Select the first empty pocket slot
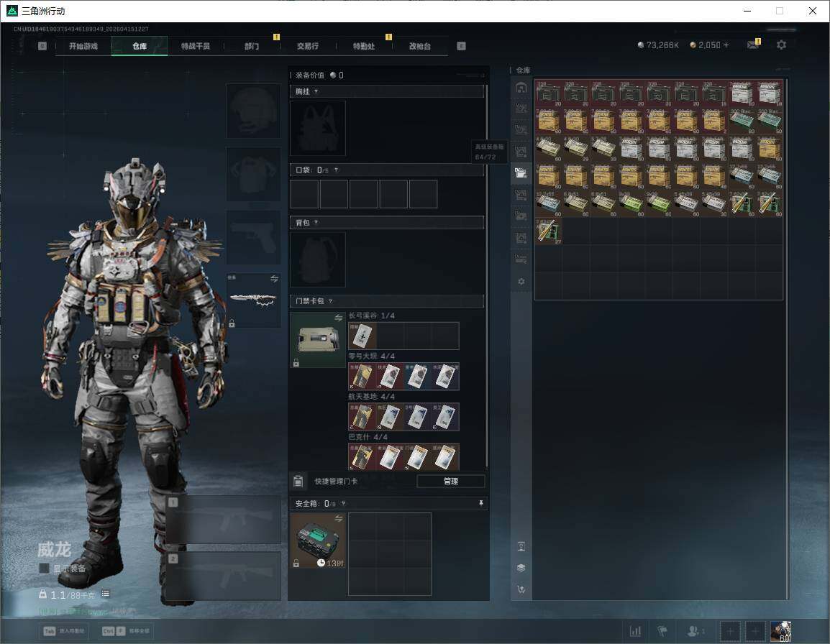The width and height of the screenshot is (830, 644). (304, 193)
